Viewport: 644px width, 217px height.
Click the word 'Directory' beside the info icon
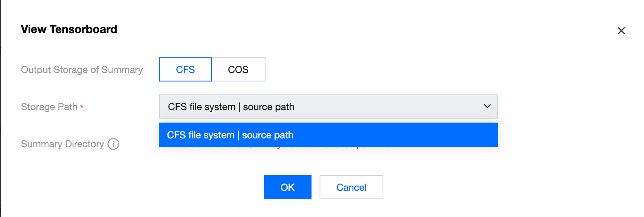[84, 144]
